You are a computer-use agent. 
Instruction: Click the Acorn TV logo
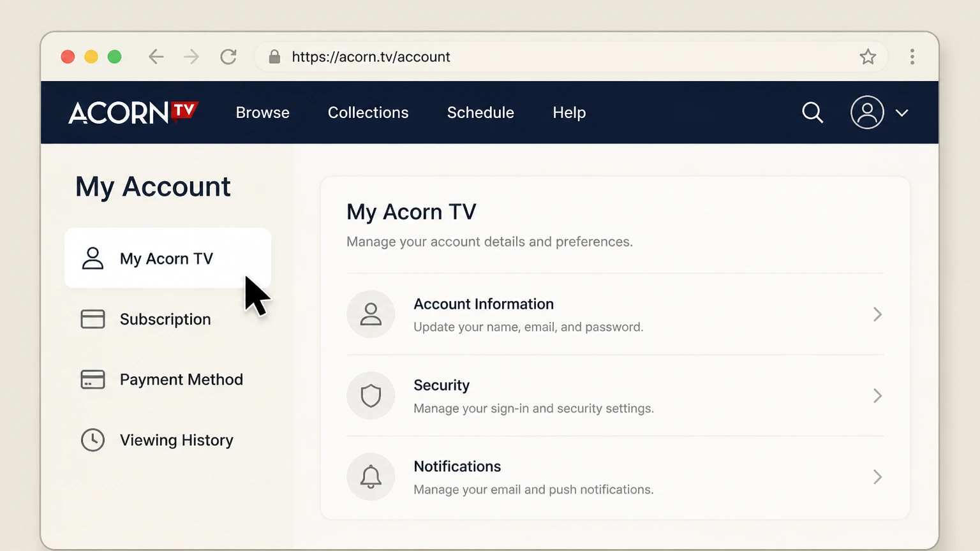pos(133,112)
